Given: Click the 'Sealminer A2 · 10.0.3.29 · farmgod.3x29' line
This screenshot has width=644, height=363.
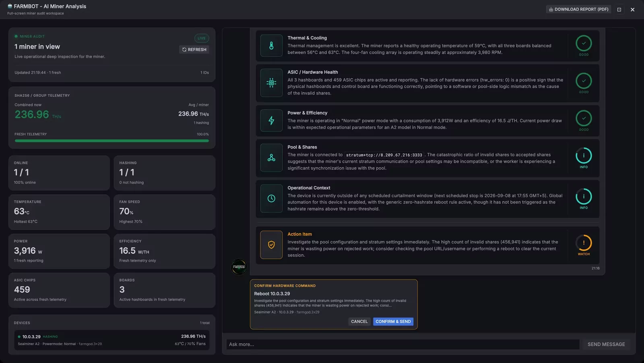Looking at the screenshot, I should pos(287,312).
